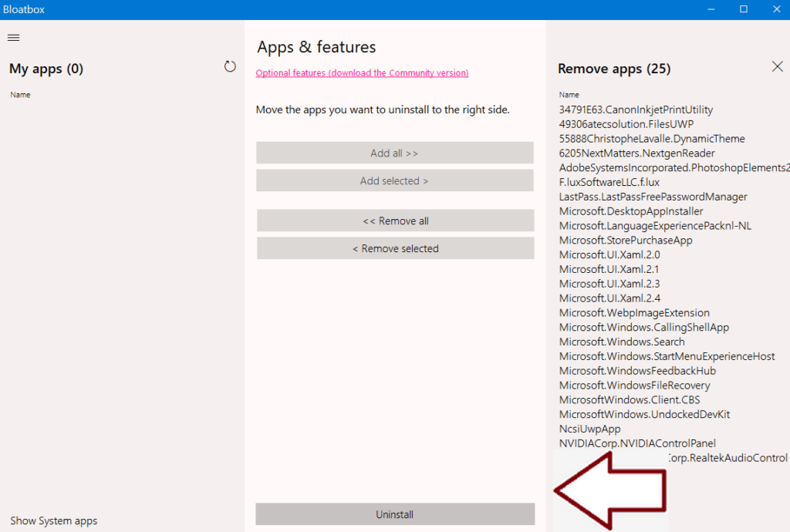Click the << Remove all button

coord(396,221)
